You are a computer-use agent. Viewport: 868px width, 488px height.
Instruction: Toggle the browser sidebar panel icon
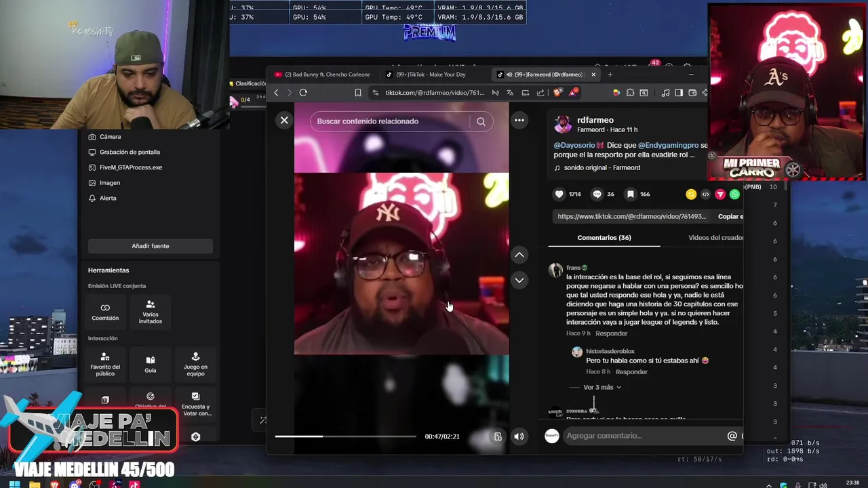click(679, 93)
